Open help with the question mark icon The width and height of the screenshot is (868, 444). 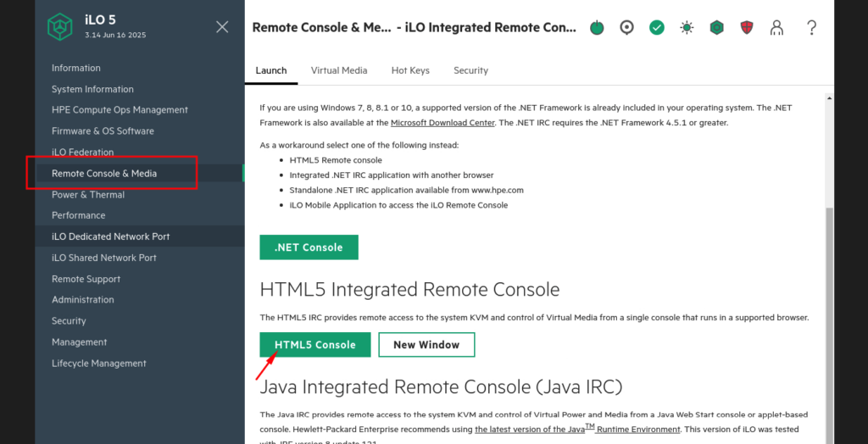(811, 27)
